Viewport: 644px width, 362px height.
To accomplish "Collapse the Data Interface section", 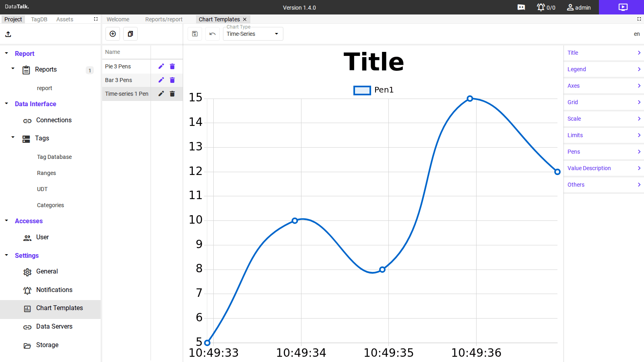I will tap(6, 103).
